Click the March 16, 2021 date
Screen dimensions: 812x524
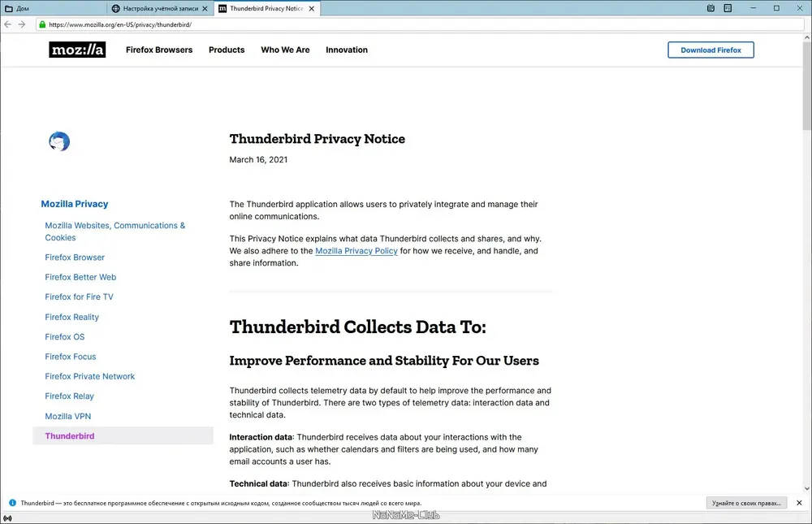pos(258,159)
